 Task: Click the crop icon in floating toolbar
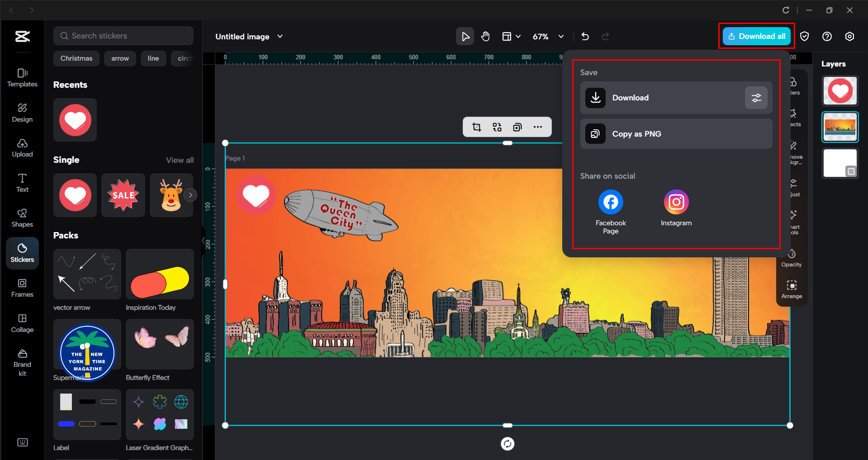pos(477,127)
